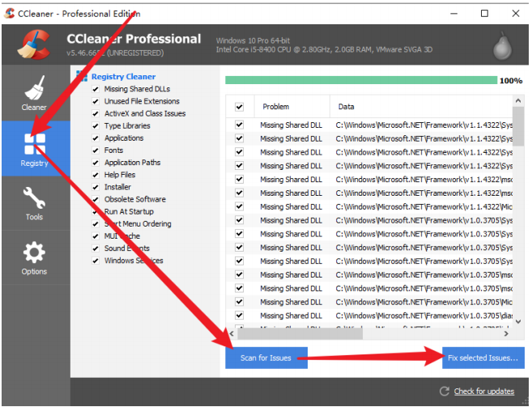
Task: Sort results by Data column
Action: pos(421,107)
